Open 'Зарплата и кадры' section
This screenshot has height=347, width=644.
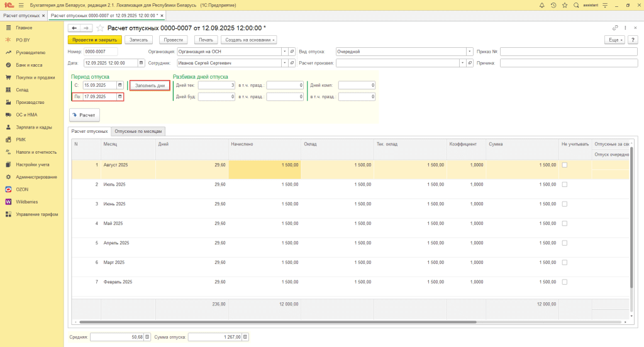[x=34, y=127]
